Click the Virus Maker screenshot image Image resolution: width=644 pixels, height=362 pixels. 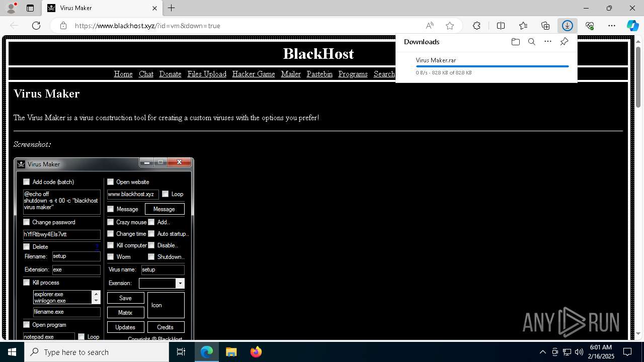point(104,249)
